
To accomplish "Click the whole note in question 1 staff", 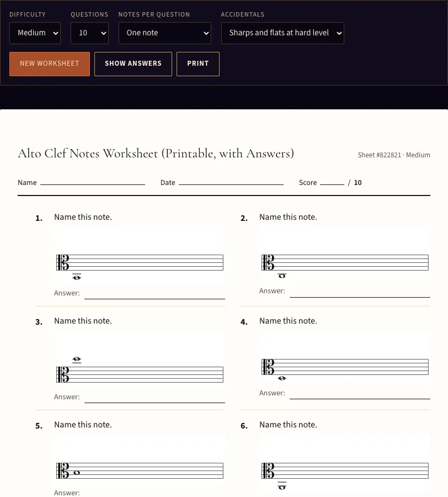I will [77, 277].
